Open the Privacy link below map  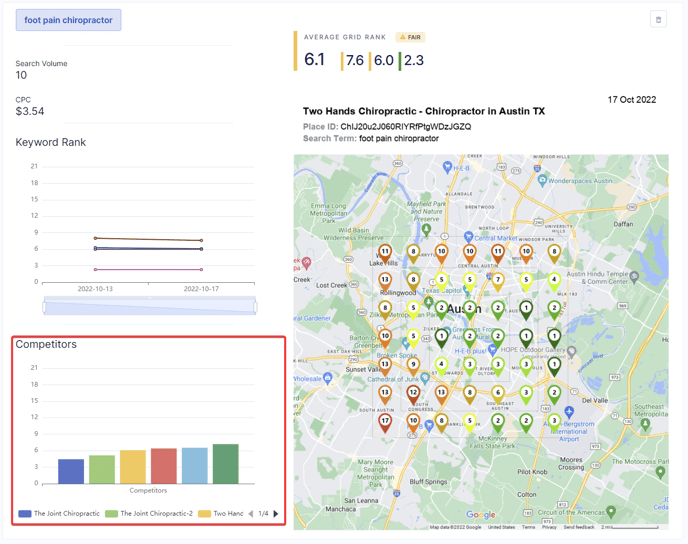(550, 527)
